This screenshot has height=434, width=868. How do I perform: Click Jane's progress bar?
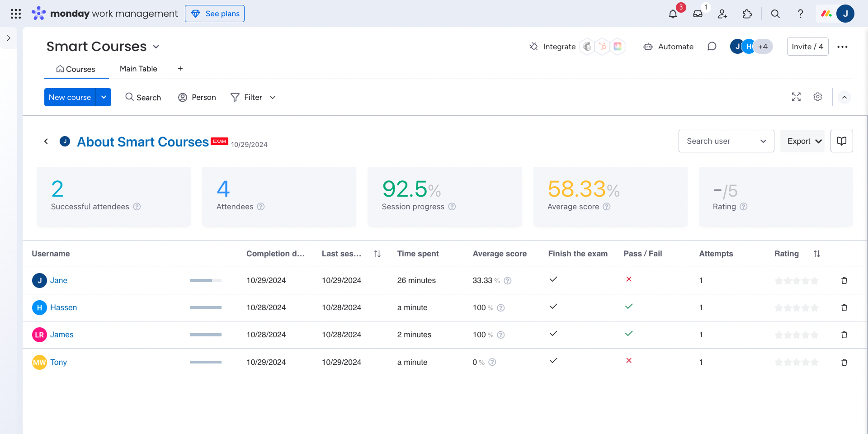coord(205,281)
